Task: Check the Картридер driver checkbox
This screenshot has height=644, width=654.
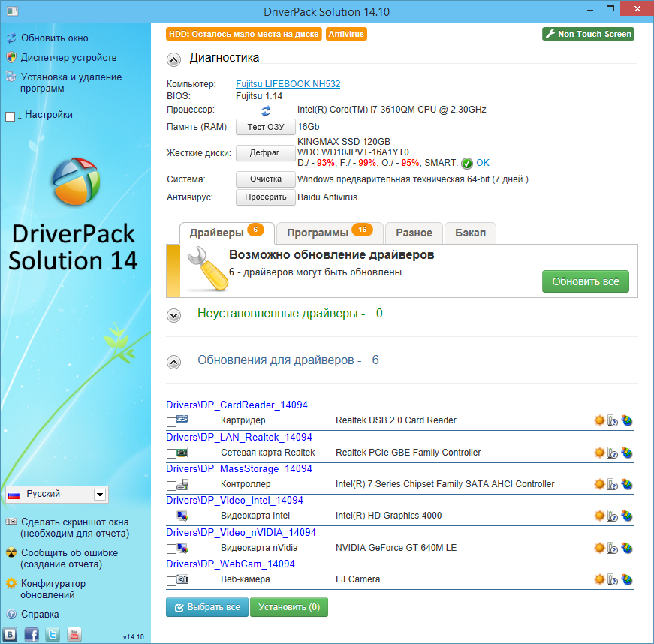Action: pyautogui.click(x=171, y=423)
